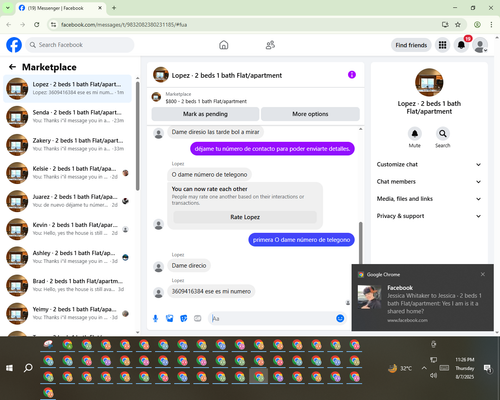Screen dimensions: 500x400
Task: Open Kevin conversation in list
Action: (x=67, y=229)
